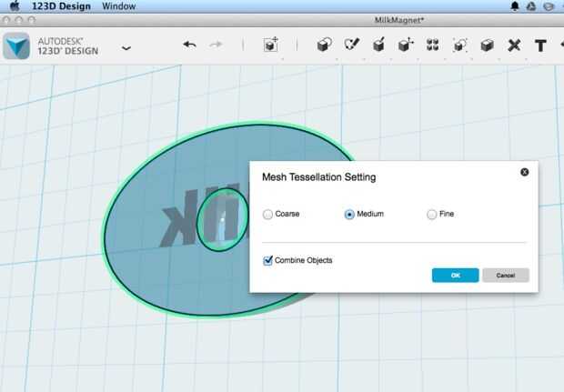The width and height of the screenshot is (564, 392).
Task: Click the greyed Redo arrow
Action: coord(216,45)
